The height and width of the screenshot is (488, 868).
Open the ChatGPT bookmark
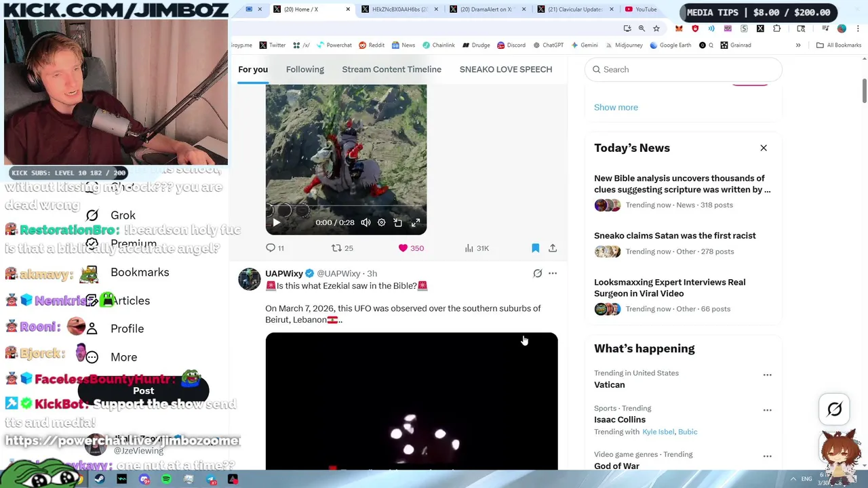click(x=548, y=45)
